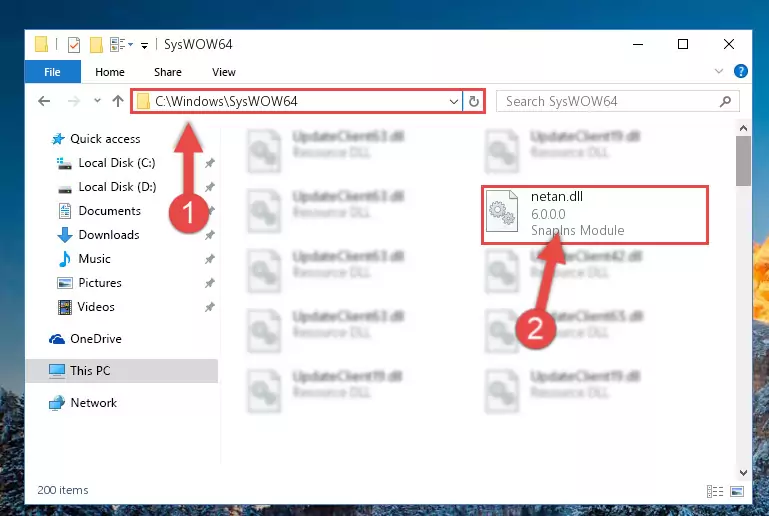The width and height of the screenshot is (769, 516).
Task: Click the 200 items status text
Action: (x=63, y=490)
